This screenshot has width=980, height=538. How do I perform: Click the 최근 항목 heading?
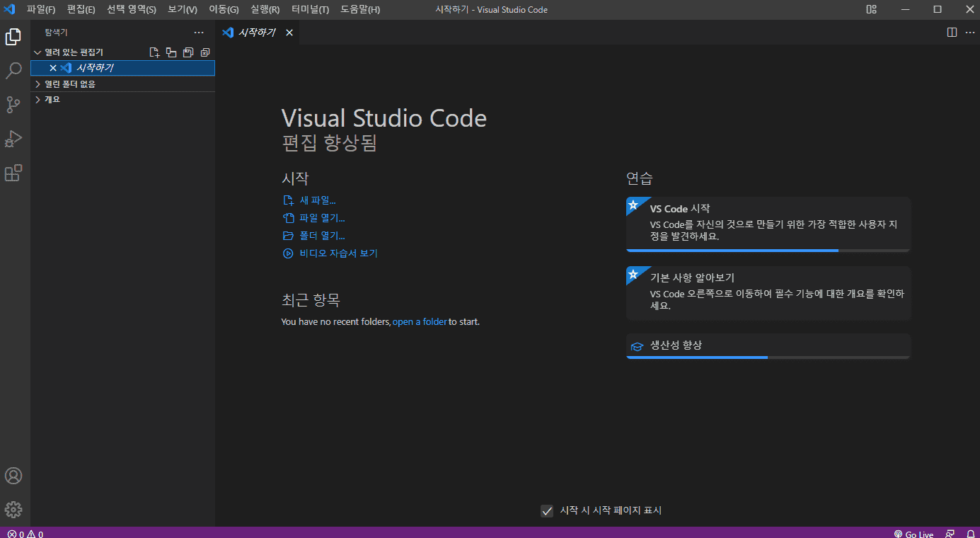311,300
